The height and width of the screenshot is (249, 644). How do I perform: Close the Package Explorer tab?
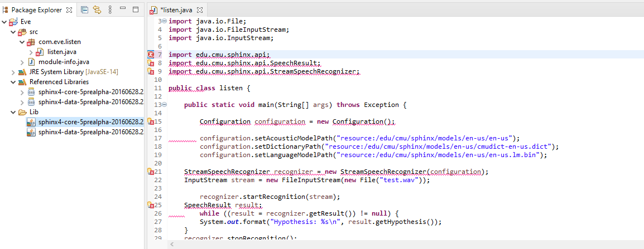(x=69, y=9)
